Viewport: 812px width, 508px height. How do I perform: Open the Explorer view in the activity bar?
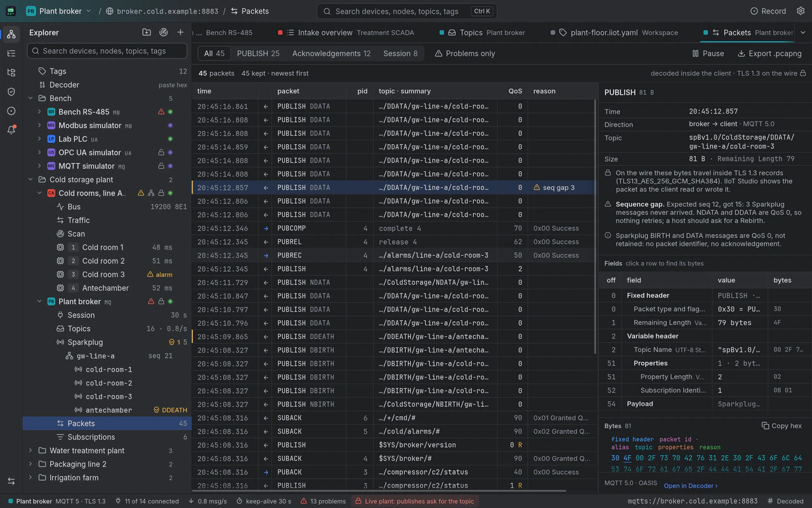(x=11, y=34)
